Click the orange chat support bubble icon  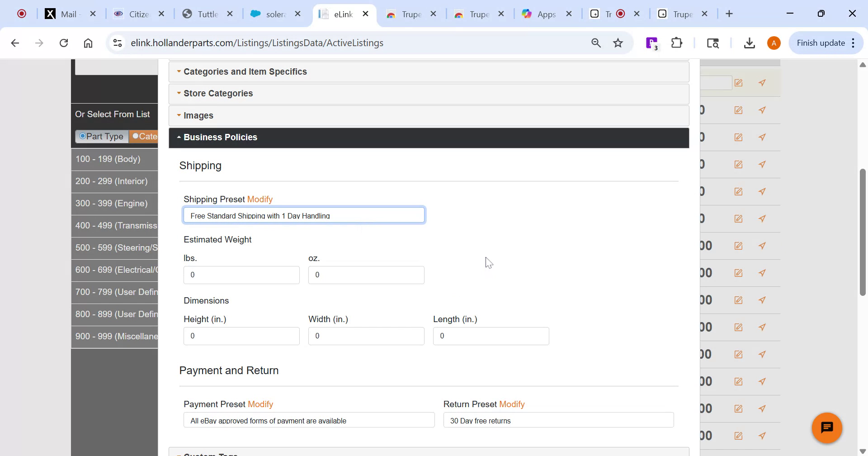(x=826, y=427)
